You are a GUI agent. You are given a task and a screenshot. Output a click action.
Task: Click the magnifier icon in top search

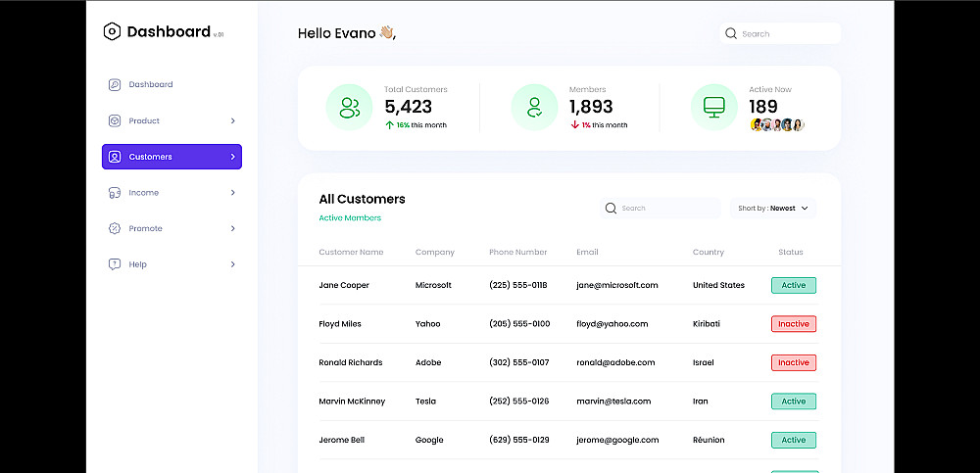[x=731, y=33]
